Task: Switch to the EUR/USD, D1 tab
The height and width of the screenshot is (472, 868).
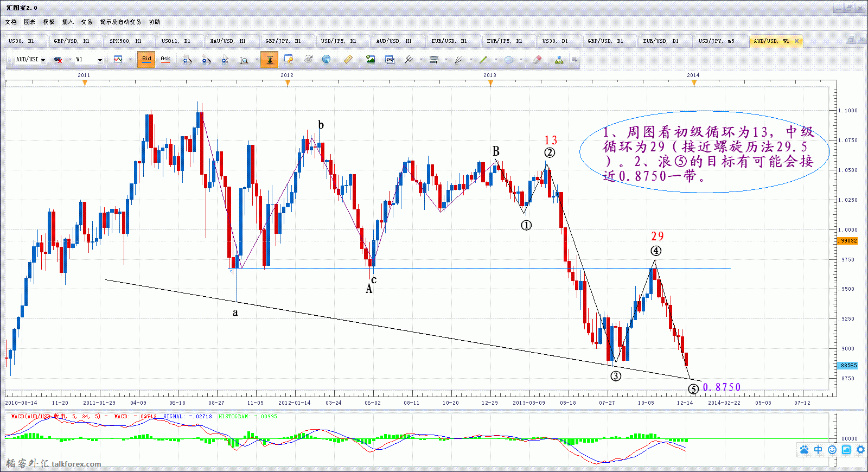Action: tap(665, 41)
